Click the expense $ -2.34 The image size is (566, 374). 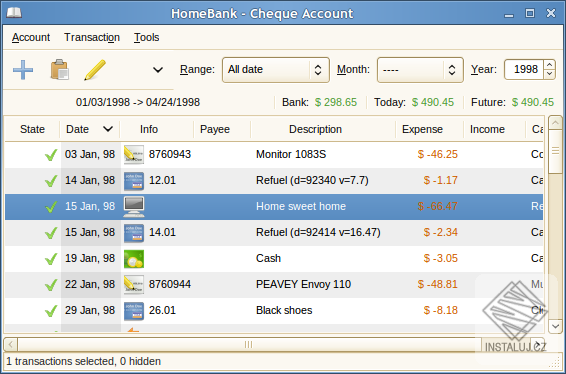click(x=440, y=232)
